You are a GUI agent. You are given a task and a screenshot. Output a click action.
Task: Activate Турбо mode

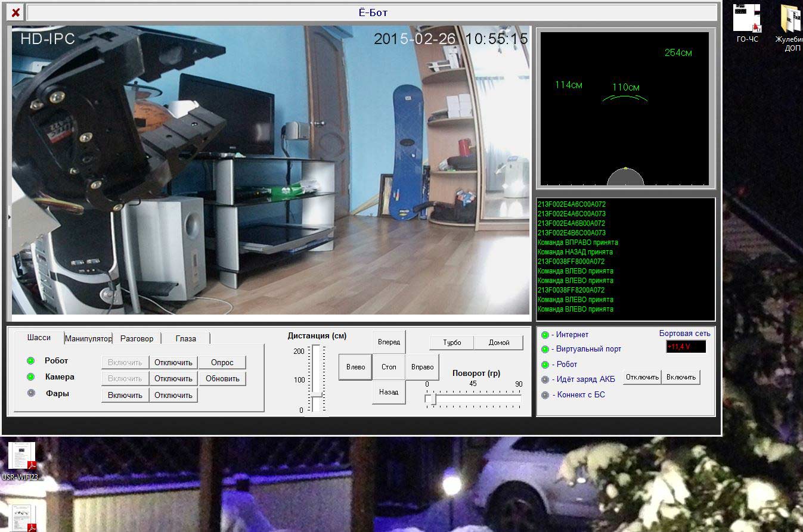[452, 343]
